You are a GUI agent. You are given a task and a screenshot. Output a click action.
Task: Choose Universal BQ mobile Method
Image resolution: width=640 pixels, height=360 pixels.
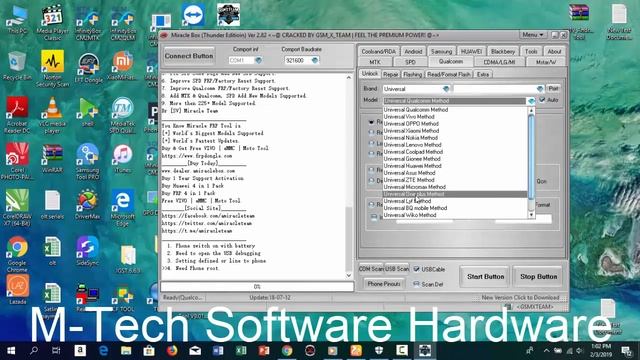[x=416, y=208]
